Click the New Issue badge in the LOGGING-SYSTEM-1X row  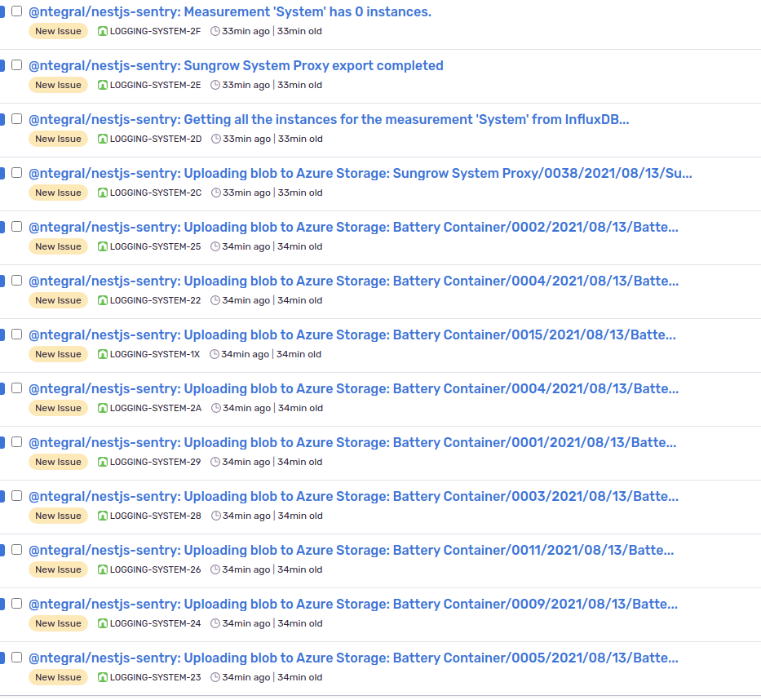[x=58, y=354]
